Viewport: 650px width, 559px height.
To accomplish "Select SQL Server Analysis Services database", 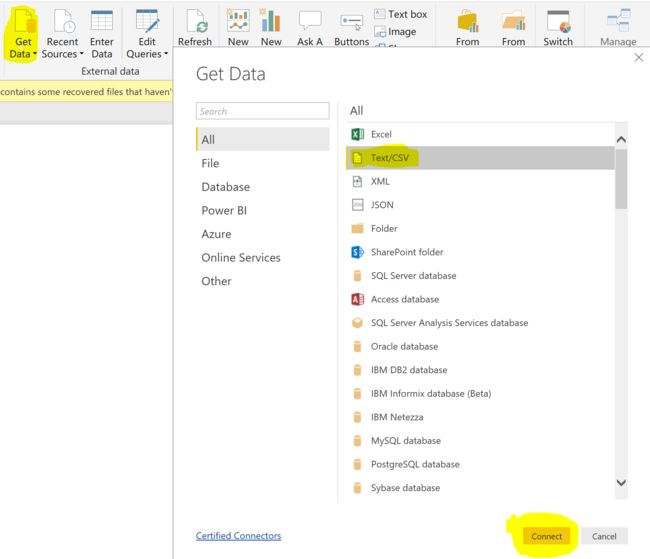I will 480,323.
